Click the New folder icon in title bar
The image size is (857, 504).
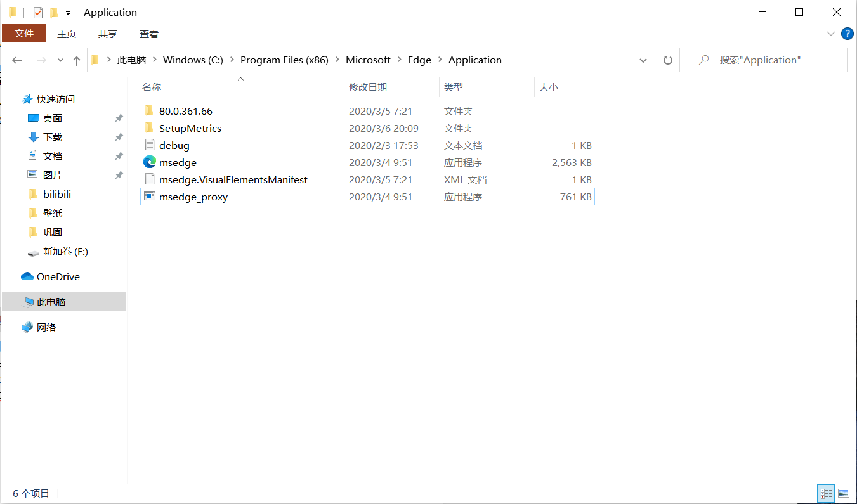pyautogui.click(x=53, y=12)
